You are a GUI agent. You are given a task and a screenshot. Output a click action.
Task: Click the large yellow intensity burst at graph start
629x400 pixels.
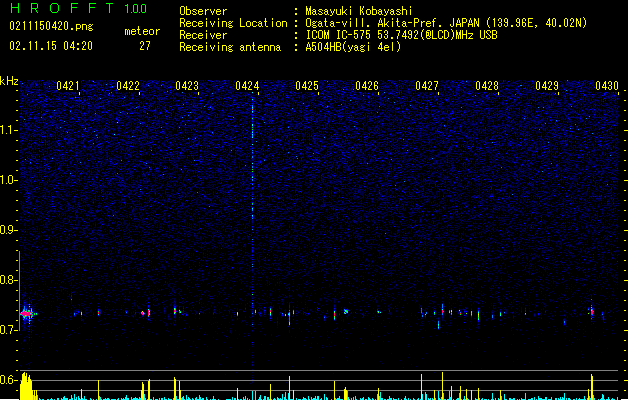point(26,386)
